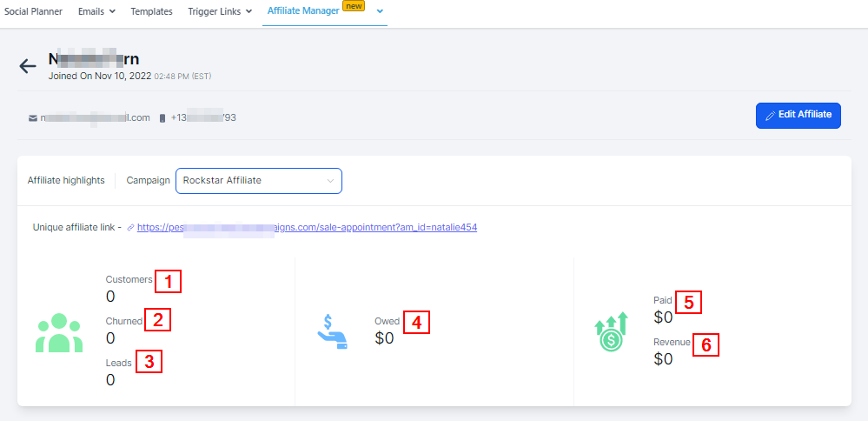Click the envelope icon beside the email address
The width and height of the screenshot is (868, 421).
coord(33,117)
